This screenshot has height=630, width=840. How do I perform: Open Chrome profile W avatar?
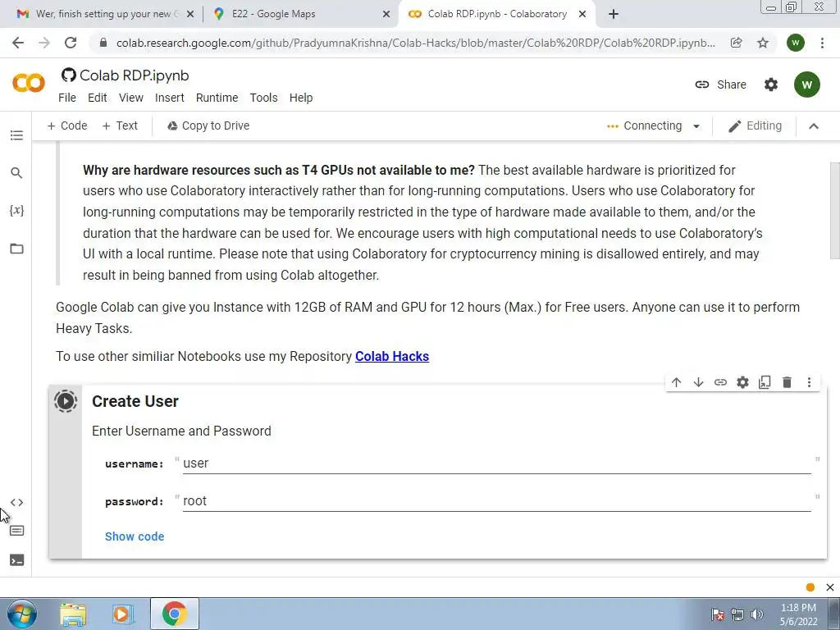coord(796,43)
